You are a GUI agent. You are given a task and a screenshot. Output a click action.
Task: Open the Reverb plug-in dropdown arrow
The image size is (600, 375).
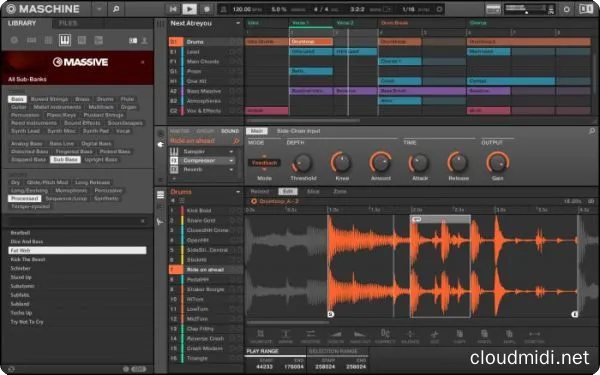click(x=231, y=170)
